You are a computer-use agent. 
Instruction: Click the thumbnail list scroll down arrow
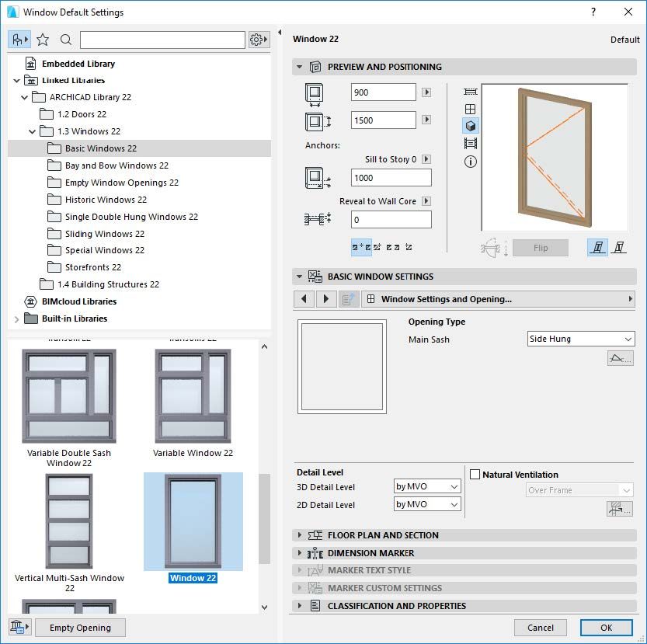pyautogui.click(x=265, y=607)
